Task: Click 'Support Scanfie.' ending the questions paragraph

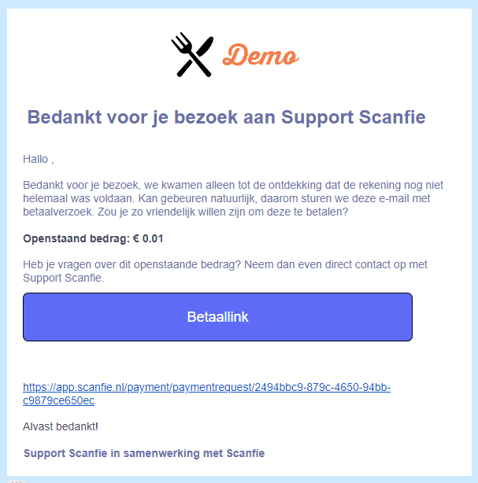Action: [63, 278]
